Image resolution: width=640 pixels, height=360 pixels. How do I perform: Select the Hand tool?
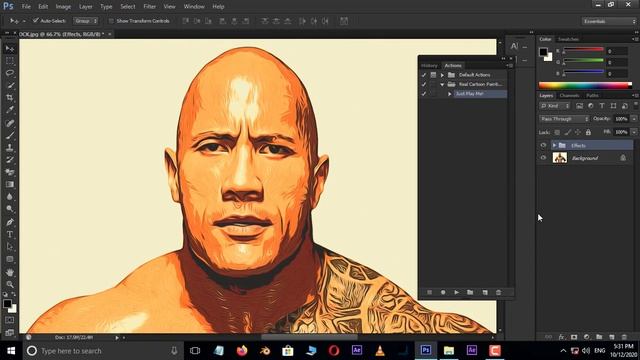pos(10,272)
